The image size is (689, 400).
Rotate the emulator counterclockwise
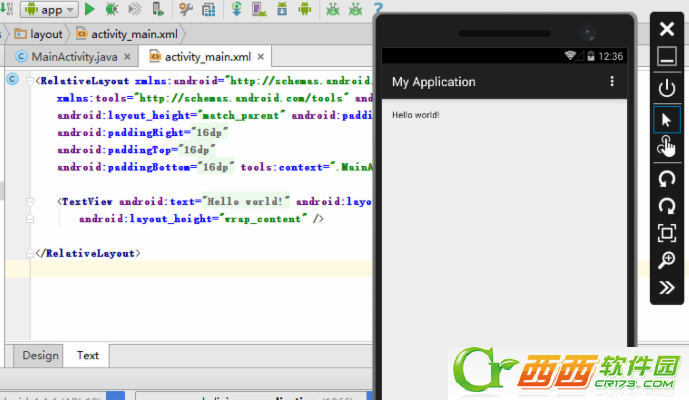(x=666, y=179)
